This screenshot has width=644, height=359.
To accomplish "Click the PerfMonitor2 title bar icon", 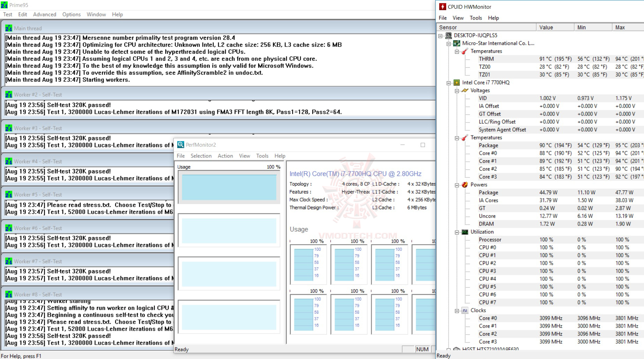I will [181, 145].
